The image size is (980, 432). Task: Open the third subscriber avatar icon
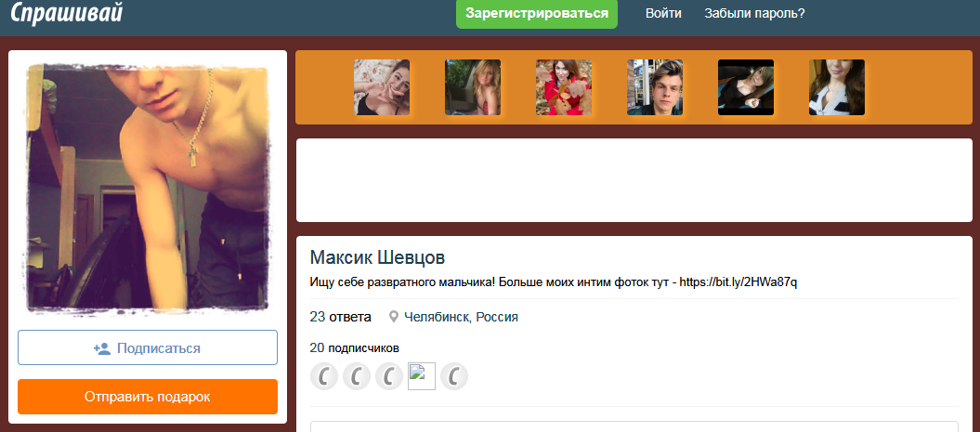click(389, 376)
